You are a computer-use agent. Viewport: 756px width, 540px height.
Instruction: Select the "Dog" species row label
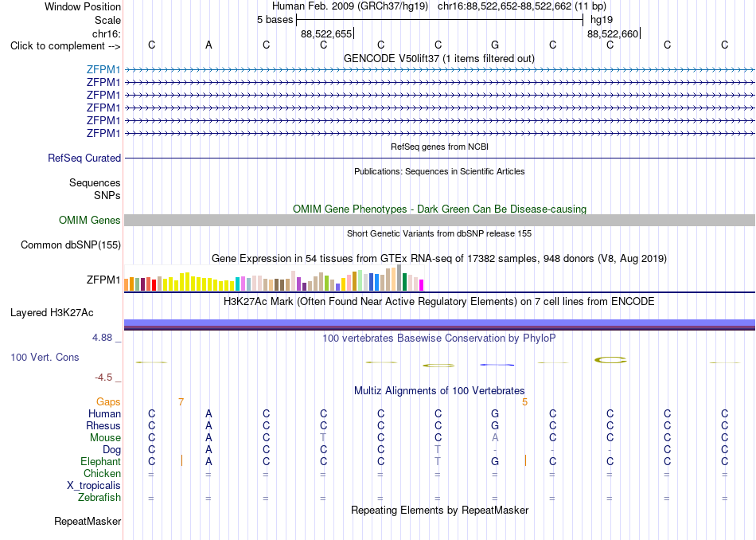click(111, 450)
